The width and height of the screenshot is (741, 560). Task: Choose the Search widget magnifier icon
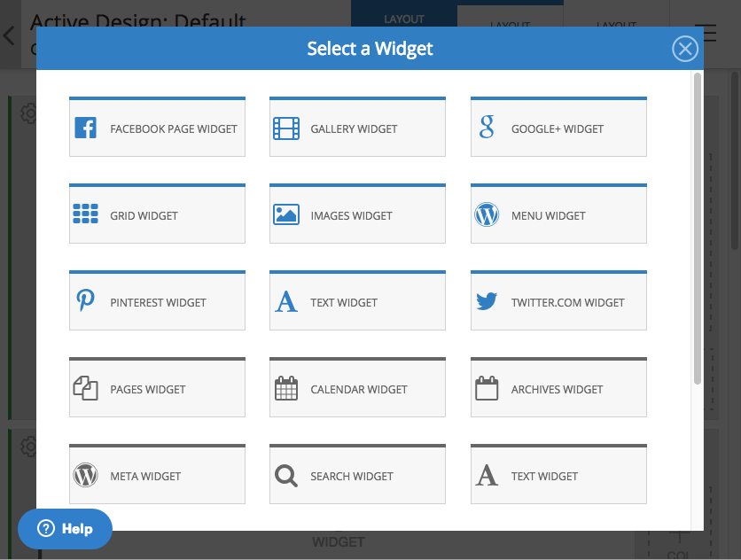(x=286, y=476)
